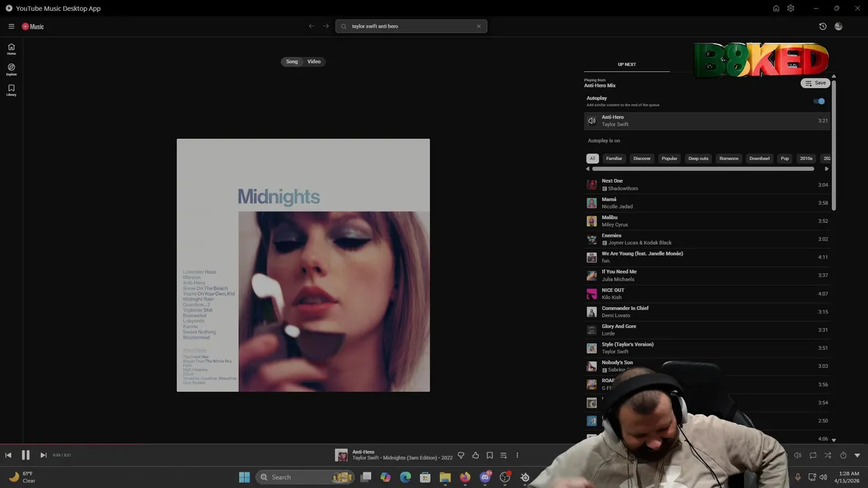Play Mamá by Nicolle Jadad
Screen dimensions: 868x488
pyautogui.click(x=707, y=203)
